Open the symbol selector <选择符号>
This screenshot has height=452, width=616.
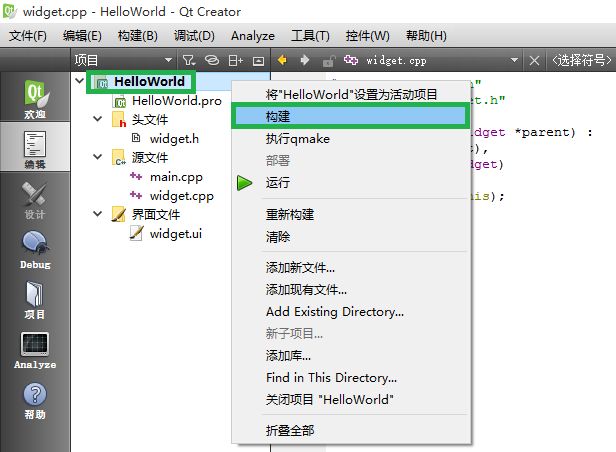582,60
